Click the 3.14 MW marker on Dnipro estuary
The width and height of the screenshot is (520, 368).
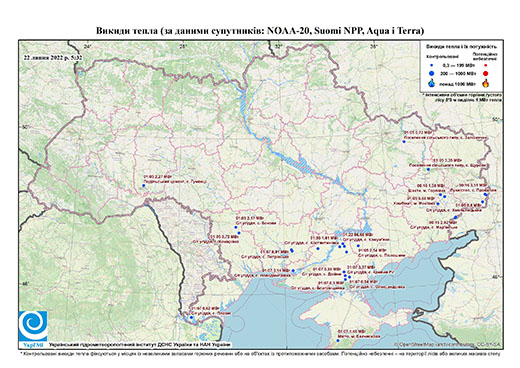point(293,270)
